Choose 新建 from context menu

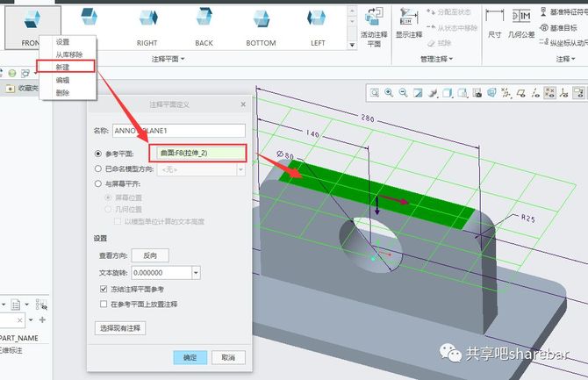[x=62, y=68]
